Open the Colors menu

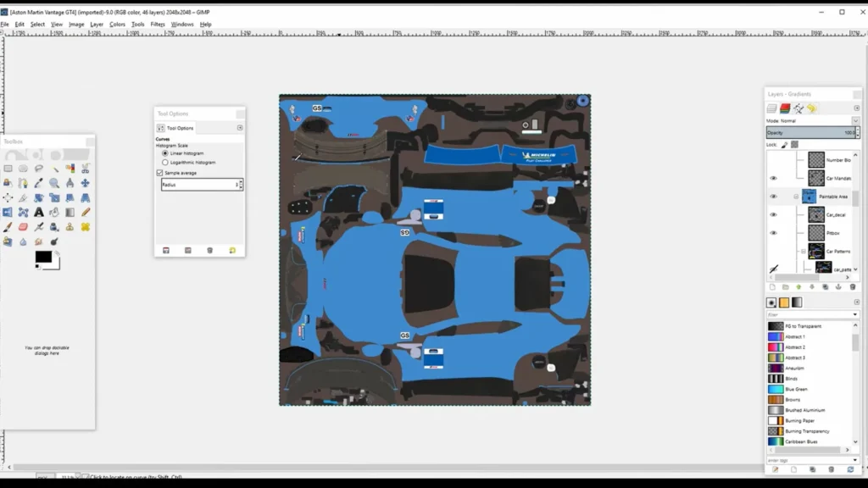point(117,25)
